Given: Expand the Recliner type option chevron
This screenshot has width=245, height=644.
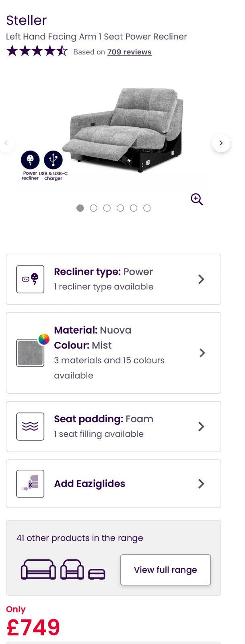Looking at the screenshot, I should coord(201,279).
